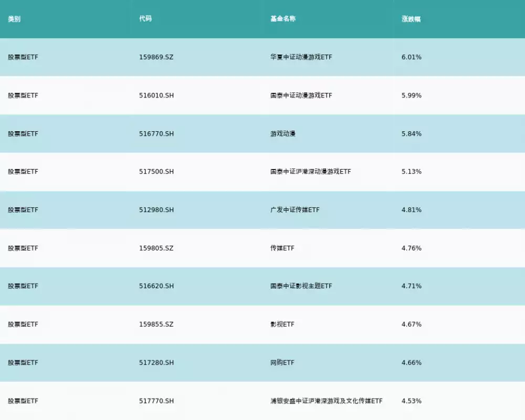Select fund name 游戏动漫
The height and width of the screenshot is (420, 525).
[283, 134]
